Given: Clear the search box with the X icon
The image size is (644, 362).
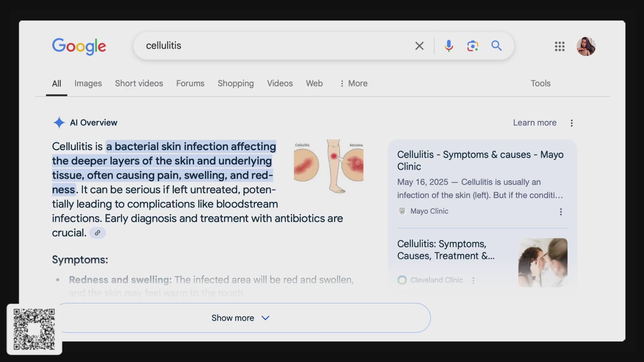Looking at the screenshot, I should (x=419, y=46).
